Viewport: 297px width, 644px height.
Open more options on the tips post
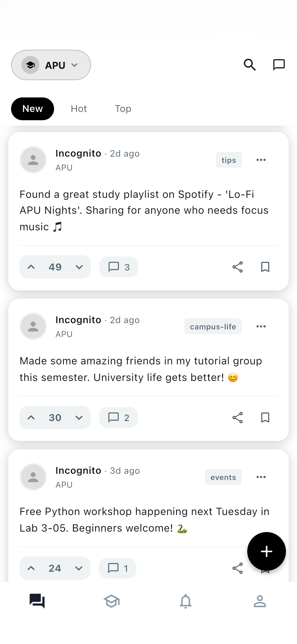coord(261,160)
